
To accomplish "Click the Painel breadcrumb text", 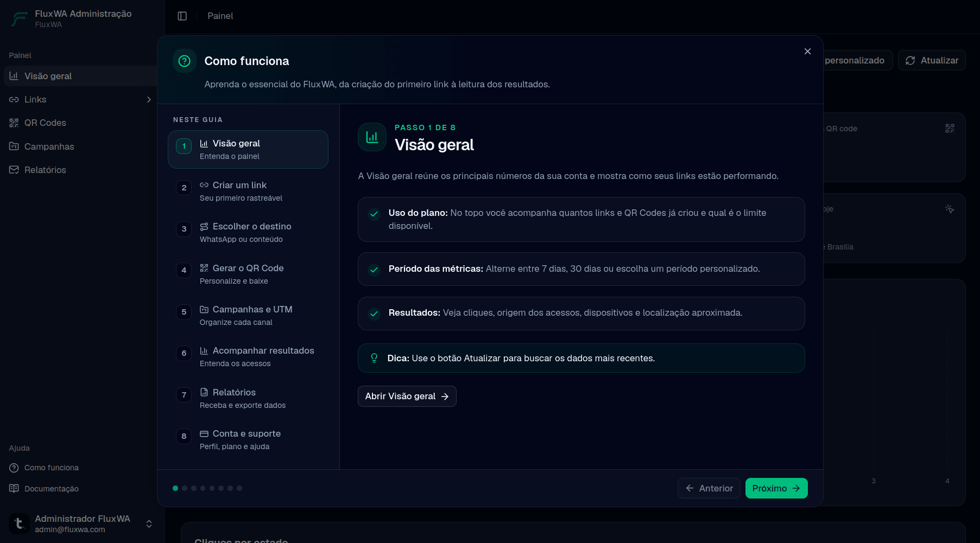I will [220, 16].
